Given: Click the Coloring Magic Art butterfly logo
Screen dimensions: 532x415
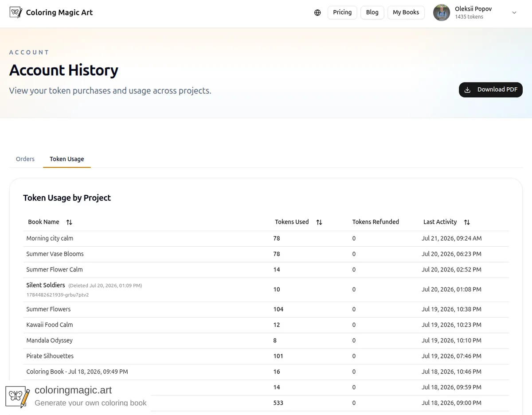Looking at the screenshot, I should 16,12.
